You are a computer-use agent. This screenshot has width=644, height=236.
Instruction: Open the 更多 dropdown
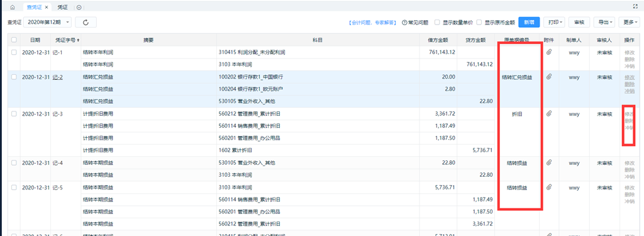[x=630, y=22]
